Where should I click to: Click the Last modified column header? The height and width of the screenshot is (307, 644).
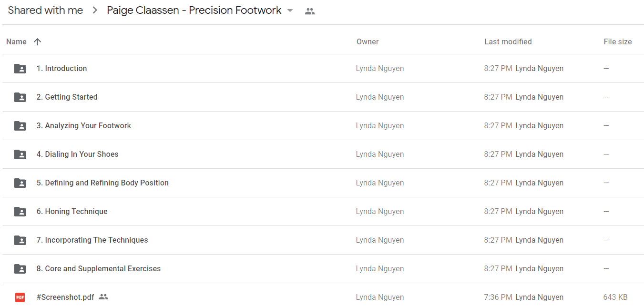pyautogui.click(x=508, y=42)
